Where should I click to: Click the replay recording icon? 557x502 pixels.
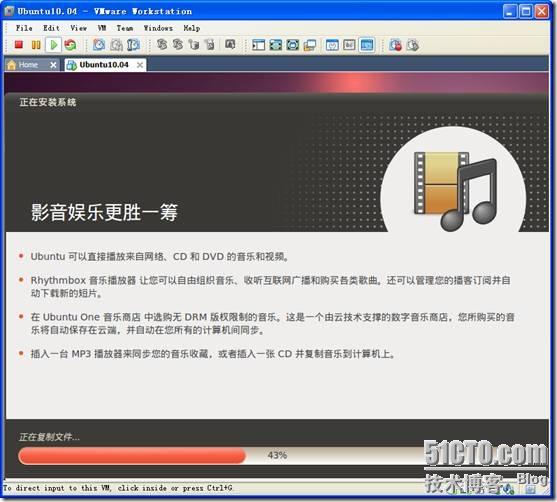click(412, 45)
